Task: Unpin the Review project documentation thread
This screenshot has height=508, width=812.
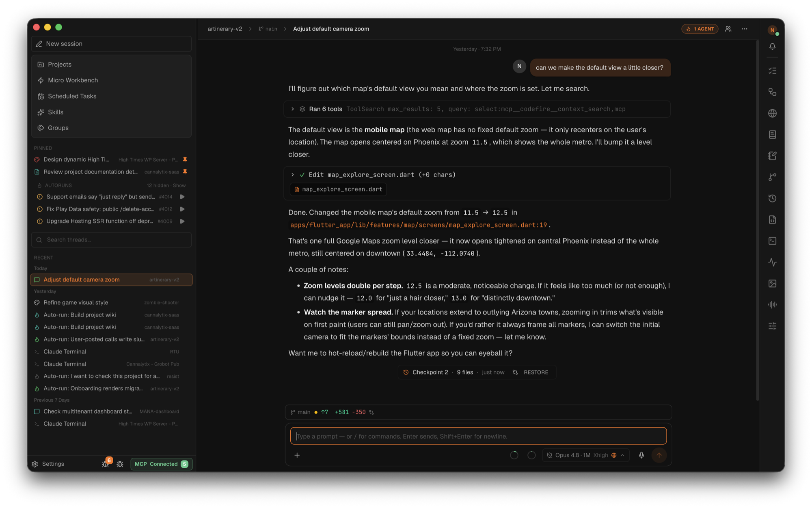Action: click(x=185, y=172)
